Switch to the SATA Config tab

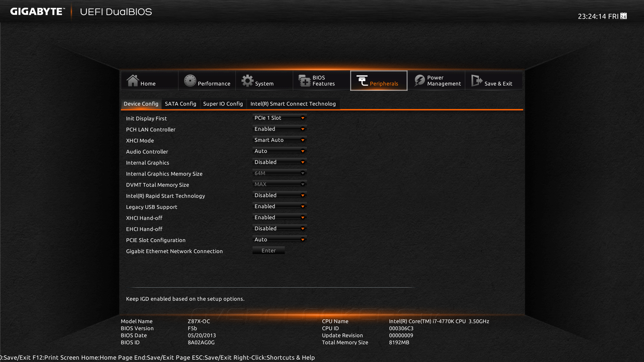click(180, 104)
